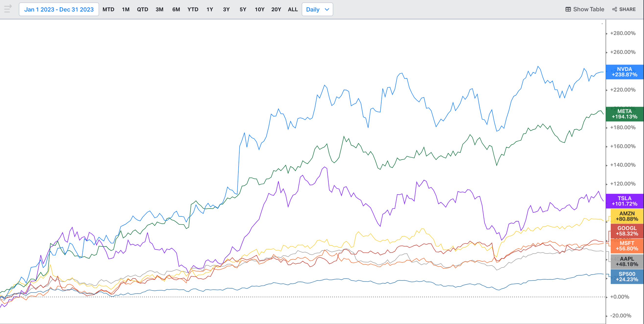The height and width of the screenshot is (324, 644).
Task: Select the 10Y range
Action: click(x=260, y=10)
